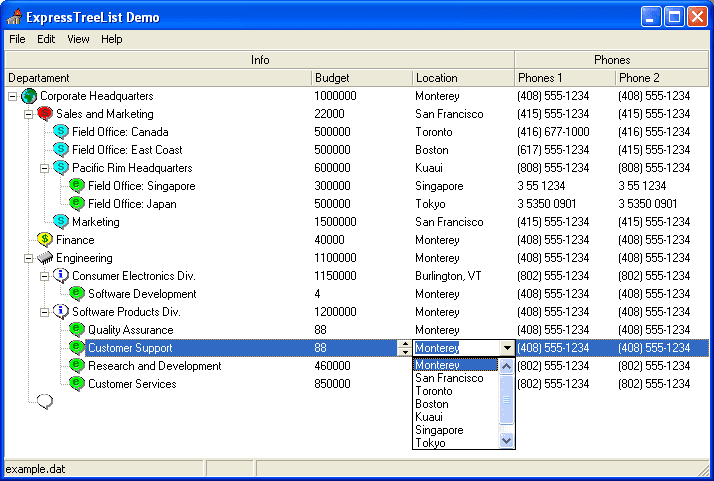Open the Help menu
The height and width of the screenshot is (481, 714).
tap(112, 39)
